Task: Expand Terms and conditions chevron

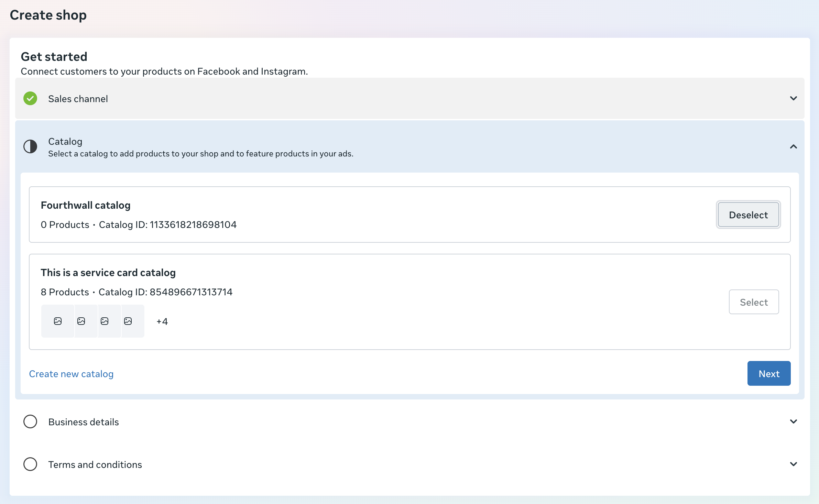Action: tap(793, 464)
